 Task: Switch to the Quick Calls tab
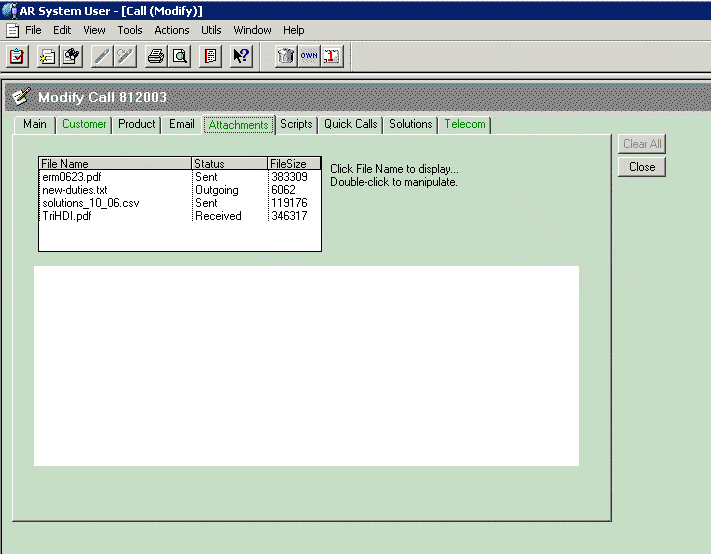(x=350, y=125)
